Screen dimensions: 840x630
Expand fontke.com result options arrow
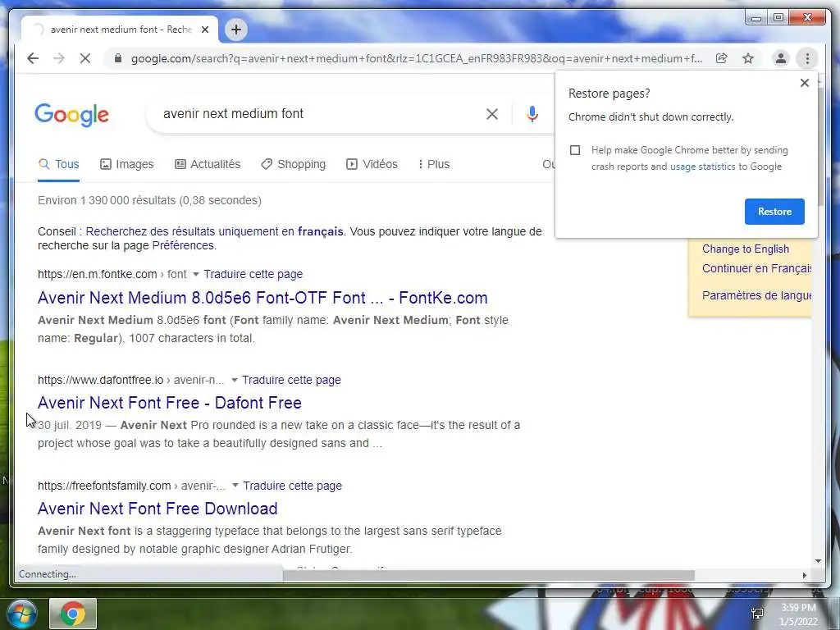(x=195, y=274)
